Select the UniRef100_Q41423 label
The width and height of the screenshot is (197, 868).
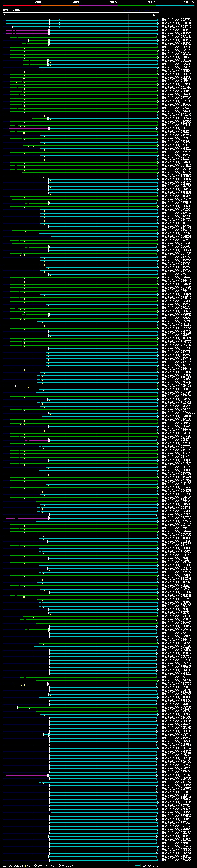[176, 450]
